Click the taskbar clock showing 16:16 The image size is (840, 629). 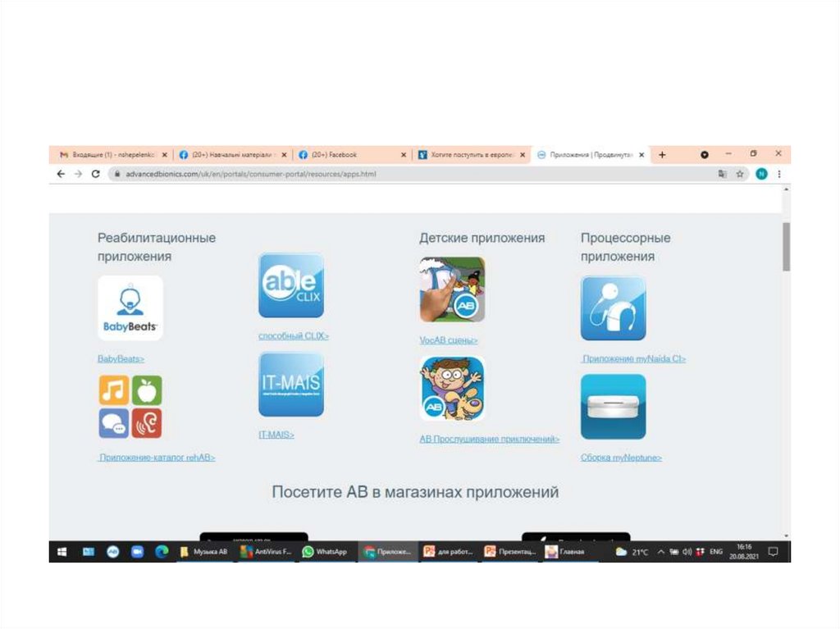click(743, 552)
